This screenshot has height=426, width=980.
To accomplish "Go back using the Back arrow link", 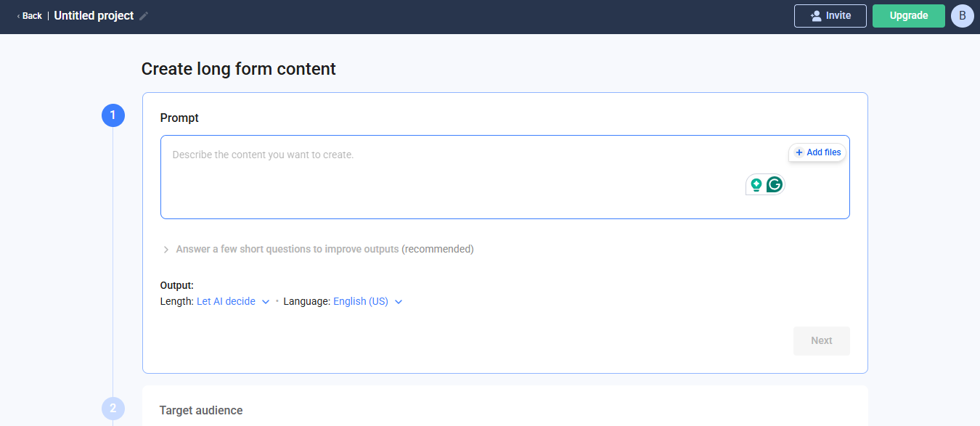I will [30, 16].
